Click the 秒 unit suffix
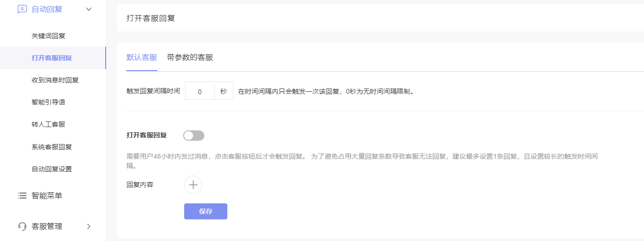Image resolution: width=644 pixels, height=241 pixels. [224, 92]
